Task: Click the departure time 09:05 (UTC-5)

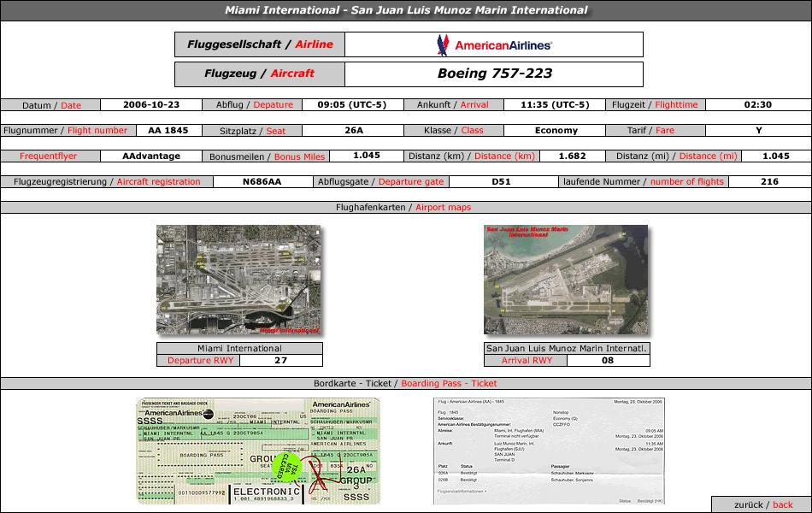Action: coord(352,104)
